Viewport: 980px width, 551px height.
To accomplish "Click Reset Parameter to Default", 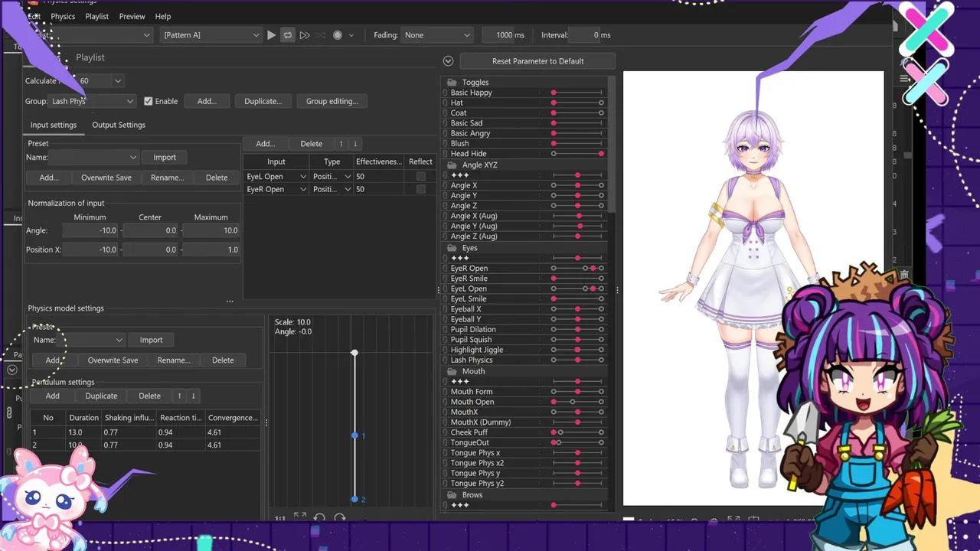I will click(537, 60).
